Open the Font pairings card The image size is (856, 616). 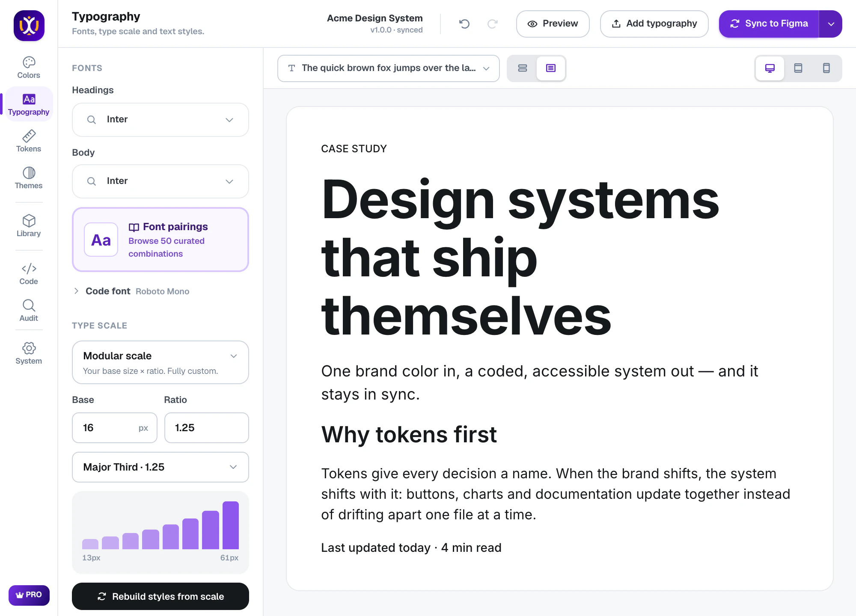(x=160, y=240)
